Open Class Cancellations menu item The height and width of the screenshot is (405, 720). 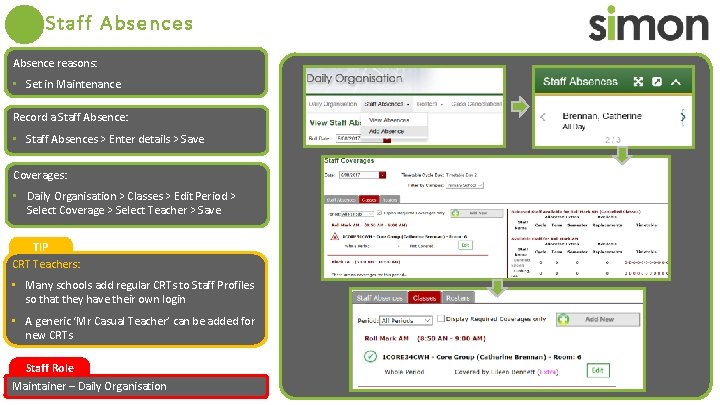(x=476, y=104)
